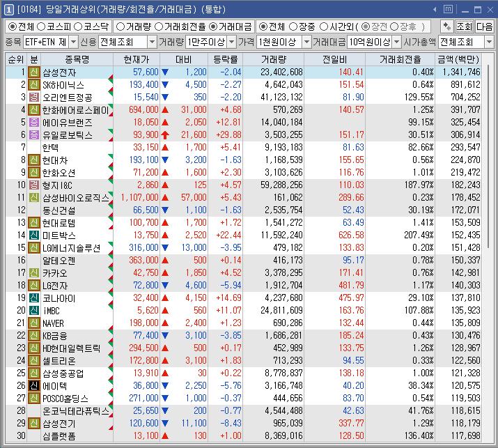Click the 종목명 column header
This screenshot has width=498, height=448.
tap(77, 60)
